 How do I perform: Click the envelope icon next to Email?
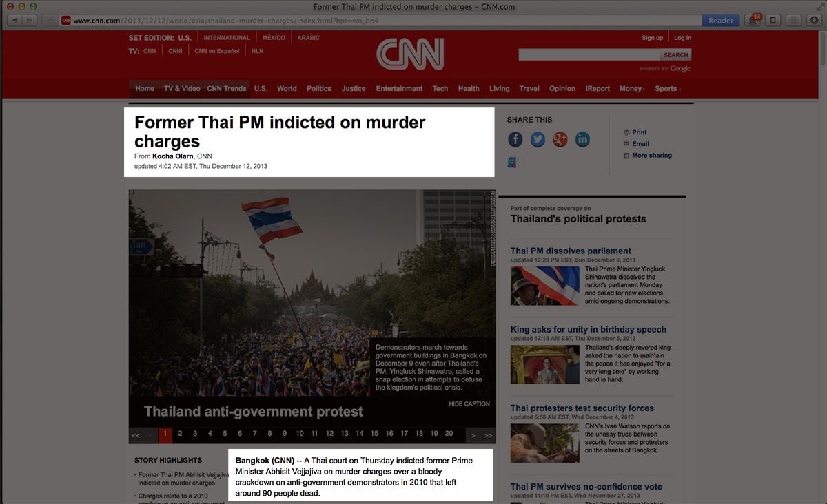coord(626,144)
